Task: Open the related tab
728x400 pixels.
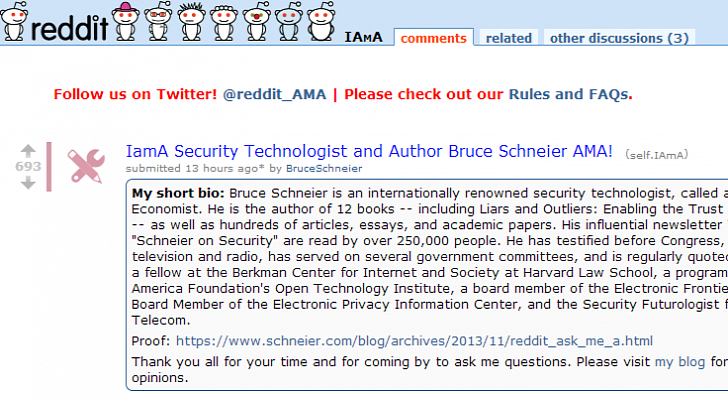Action: [x=508, y=38]
